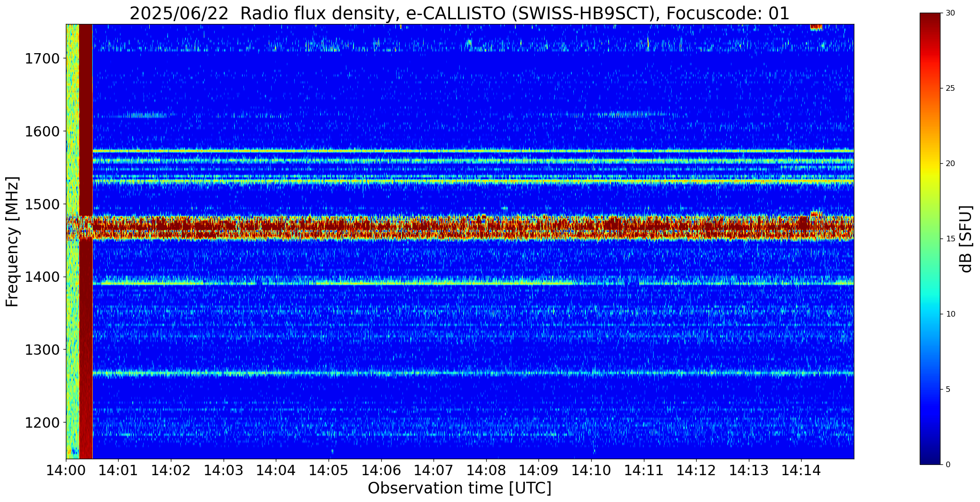This screenshot has height=502, width=980.
Task: Click the dark blue bottom of the colorbar
Action: pos(931,456)
